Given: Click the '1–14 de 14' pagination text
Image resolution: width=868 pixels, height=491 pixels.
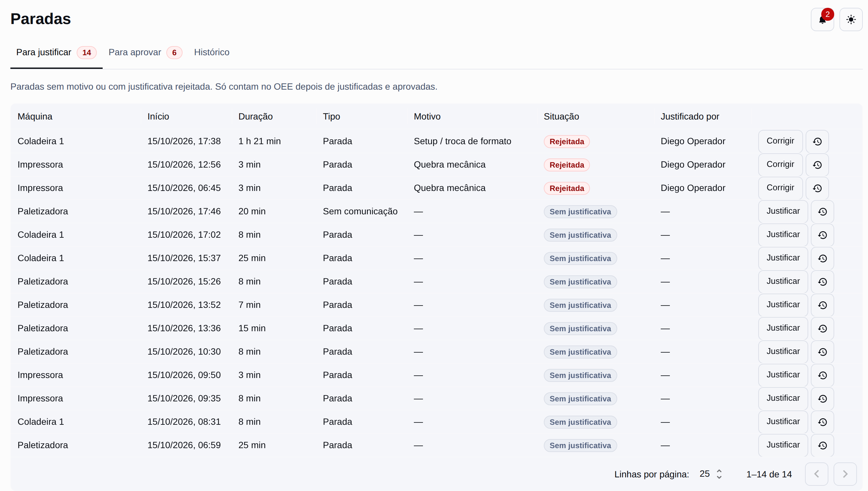Looking at the screenshot, I should tap(769, 474).
